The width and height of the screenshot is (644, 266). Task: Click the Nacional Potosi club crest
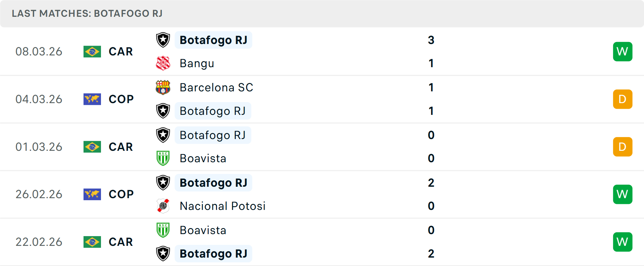163,206
